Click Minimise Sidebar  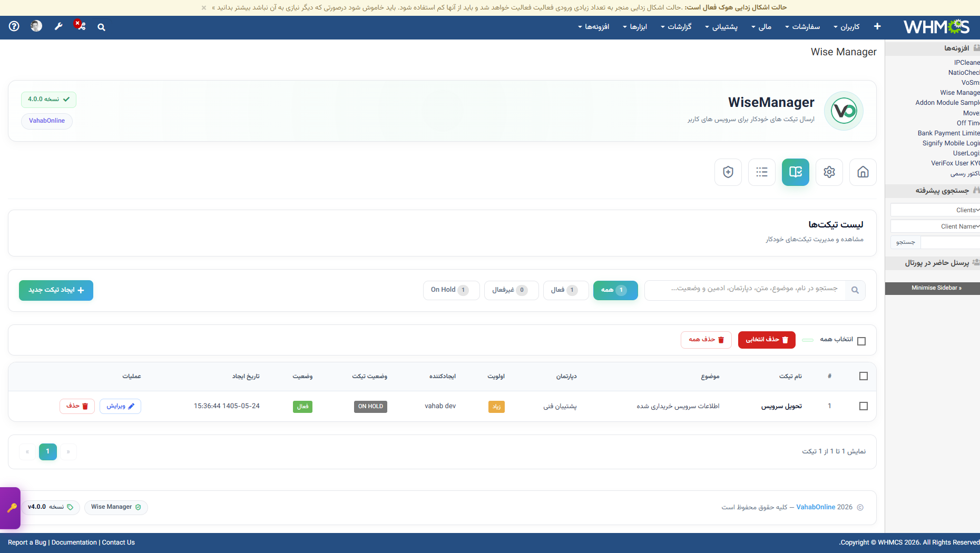[x=933, y=288]
